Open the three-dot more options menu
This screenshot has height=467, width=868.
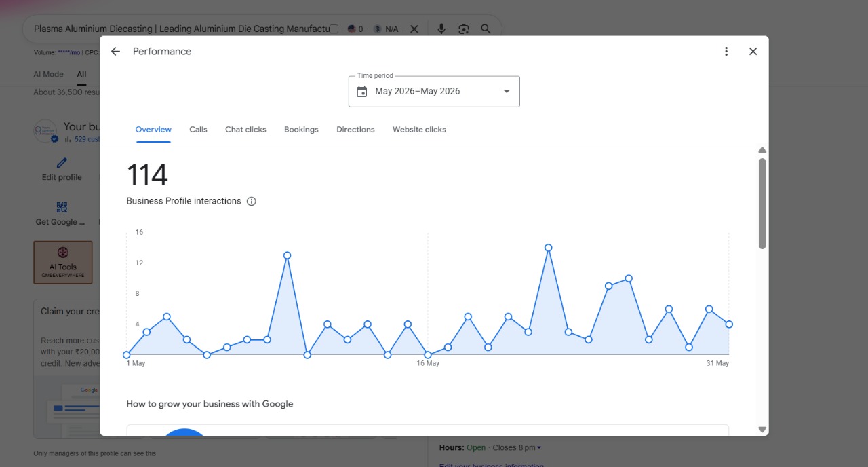(726, 52)
